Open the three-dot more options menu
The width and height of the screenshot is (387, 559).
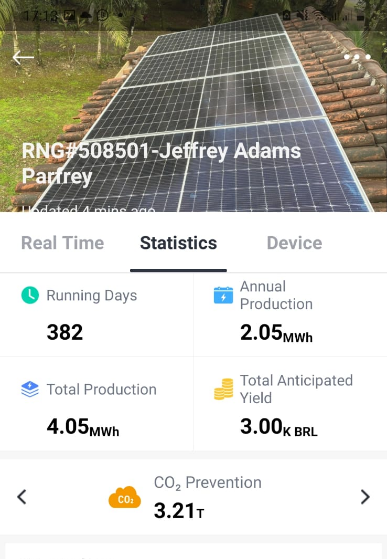click(357, 57)
